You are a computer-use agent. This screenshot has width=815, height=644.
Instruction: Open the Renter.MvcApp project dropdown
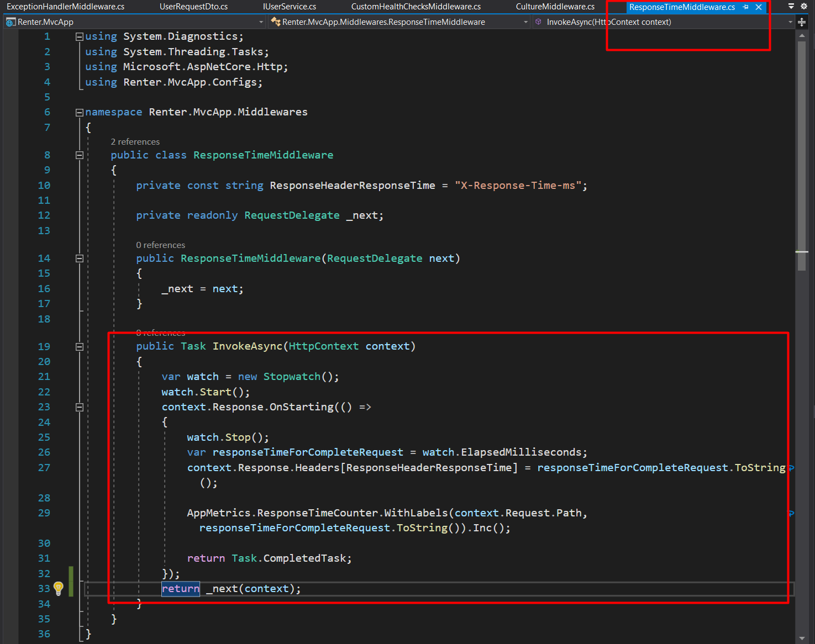pos(261,22)
